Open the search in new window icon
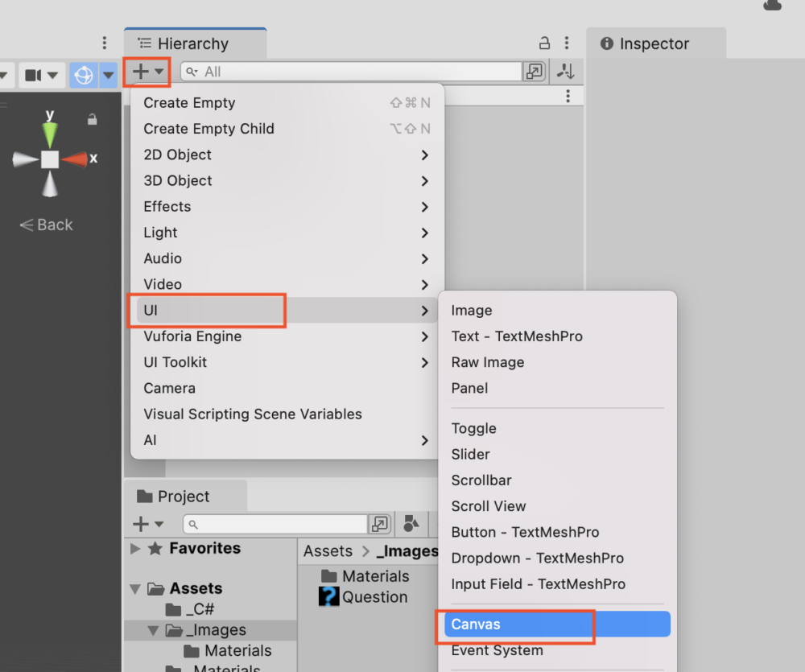The height and width of the screenshot is (672, 805). point(534,71)
